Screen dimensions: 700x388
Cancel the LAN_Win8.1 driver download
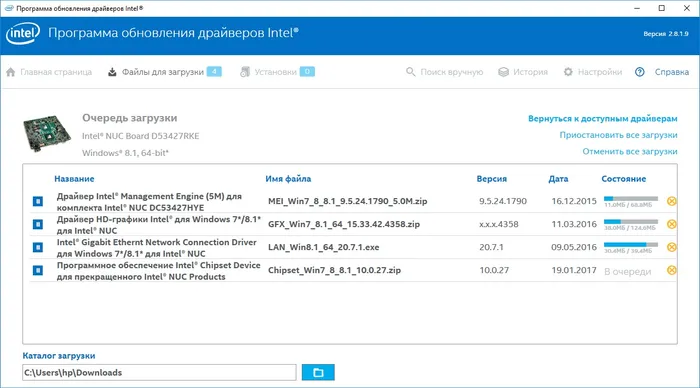pyautogui.click(x=671, y=247)
